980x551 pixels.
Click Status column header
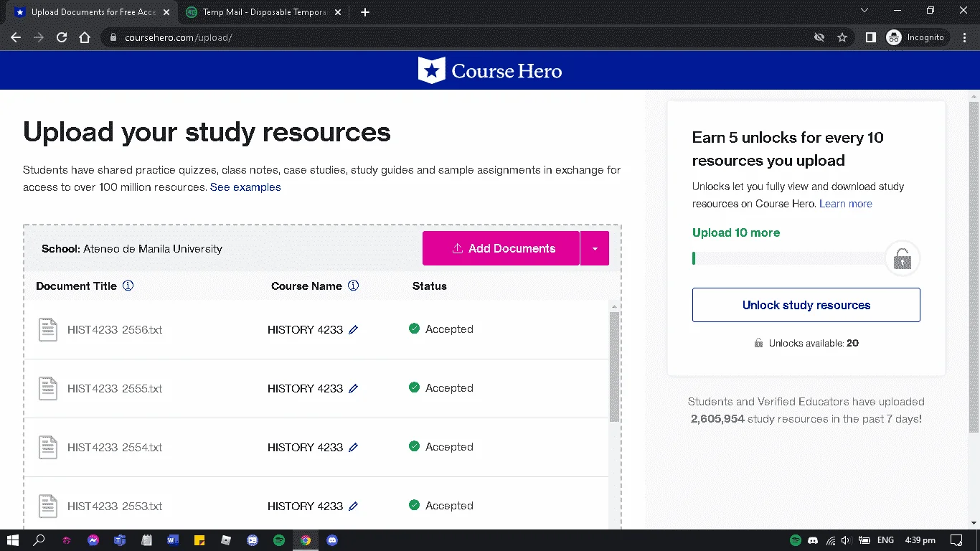point(430,286)
